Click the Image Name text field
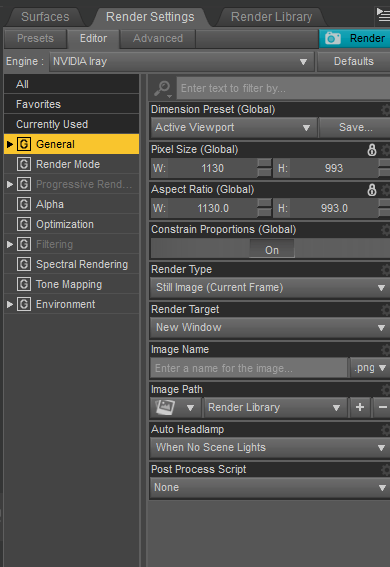The width and height of the screenshot is (390, 567). tap(249, 368)
